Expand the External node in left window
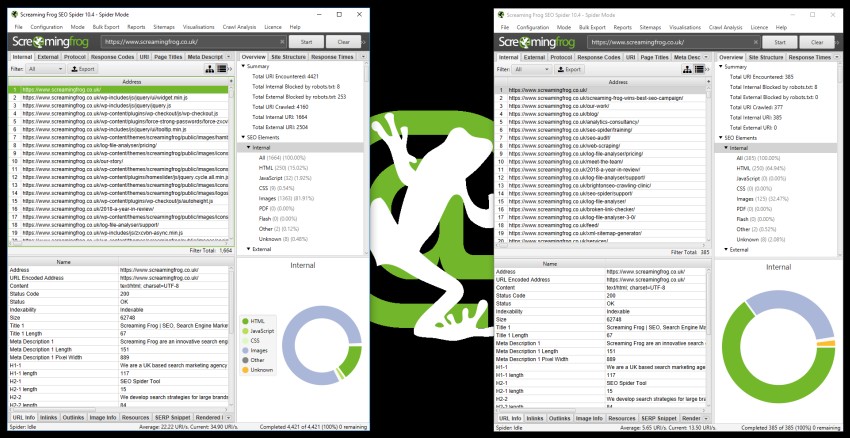The height and width of the screenshot is (438, 850). 248,249
